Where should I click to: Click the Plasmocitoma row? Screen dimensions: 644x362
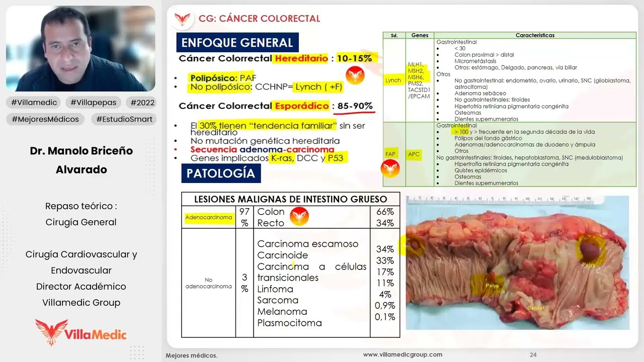pyautogui.click(x=289, y=323)
